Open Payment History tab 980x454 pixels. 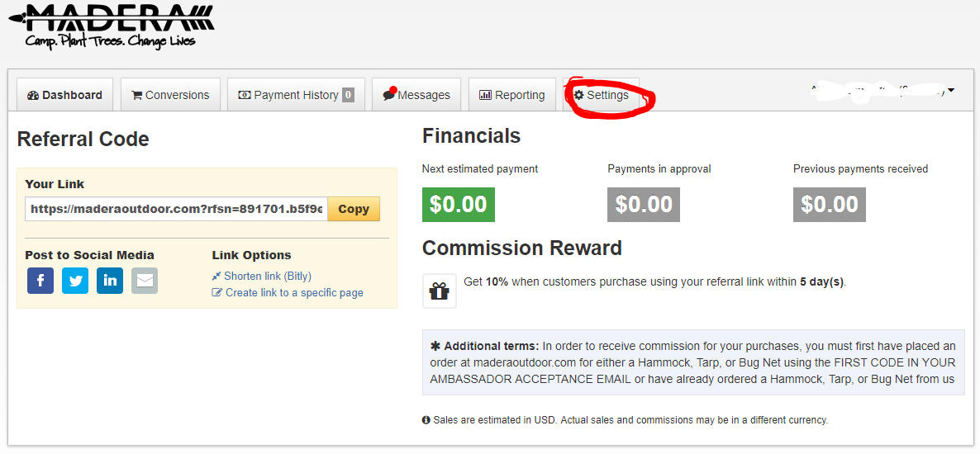pos(289,95)
